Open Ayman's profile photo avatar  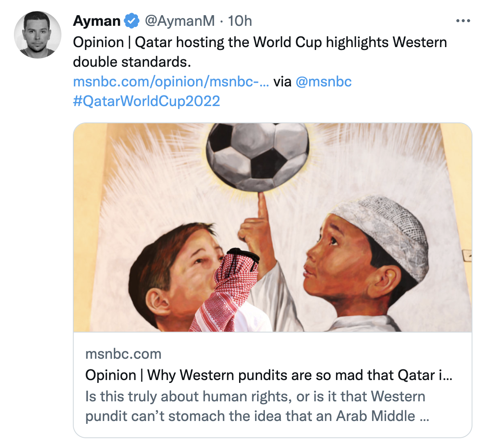point(38,35)
